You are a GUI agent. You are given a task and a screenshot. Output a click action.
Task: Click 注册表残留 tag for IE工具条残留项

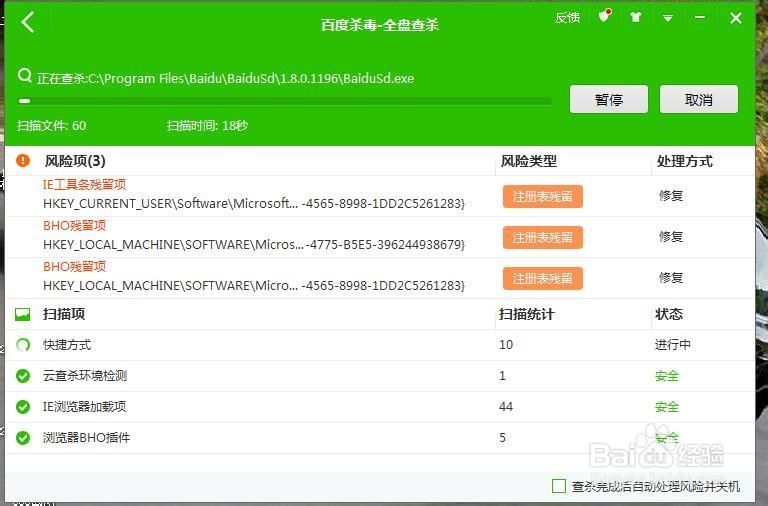543,196
